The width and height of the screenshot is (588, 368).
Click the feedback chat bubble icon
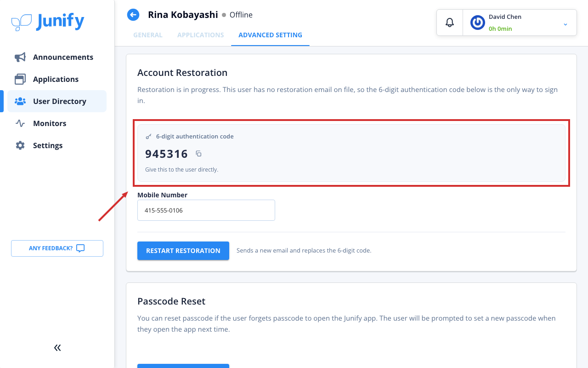click(x=80, y=248)
